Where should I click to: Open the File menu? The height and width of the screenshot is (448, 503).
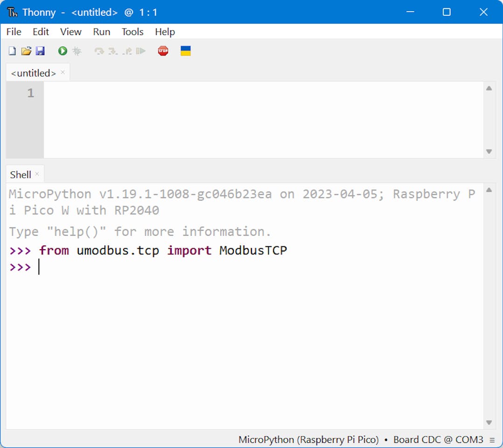pyautogui.click(x=14, y=32)
